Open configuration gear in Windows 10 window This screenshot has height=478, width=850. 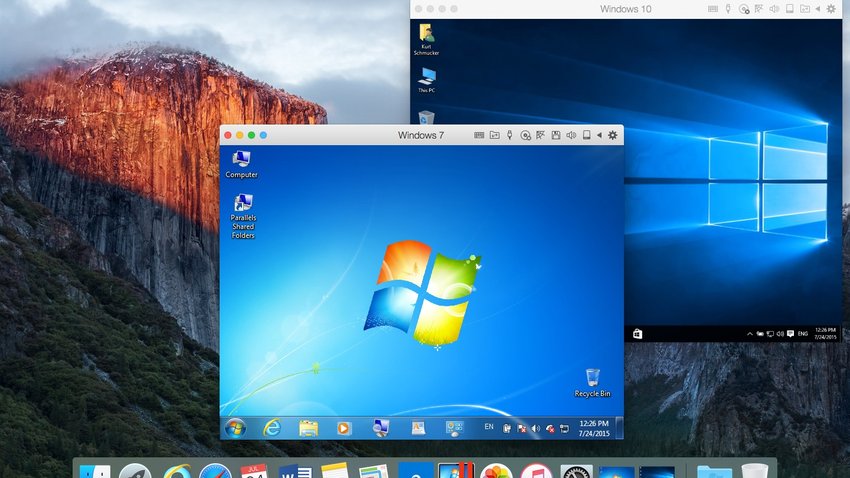(831, 9)
